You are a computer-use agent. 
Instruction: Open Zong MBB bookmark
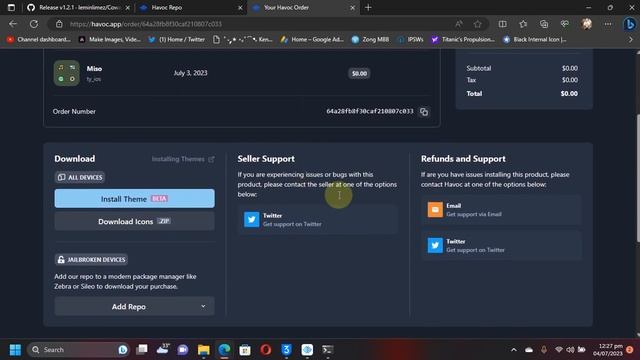[x=371, y=40]
